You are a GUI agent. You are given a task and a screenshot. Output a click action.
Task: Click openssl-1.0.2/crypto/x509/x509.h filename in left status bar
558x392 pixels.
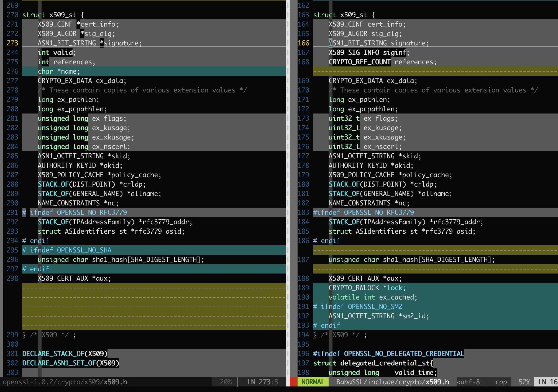pos(65,382)
